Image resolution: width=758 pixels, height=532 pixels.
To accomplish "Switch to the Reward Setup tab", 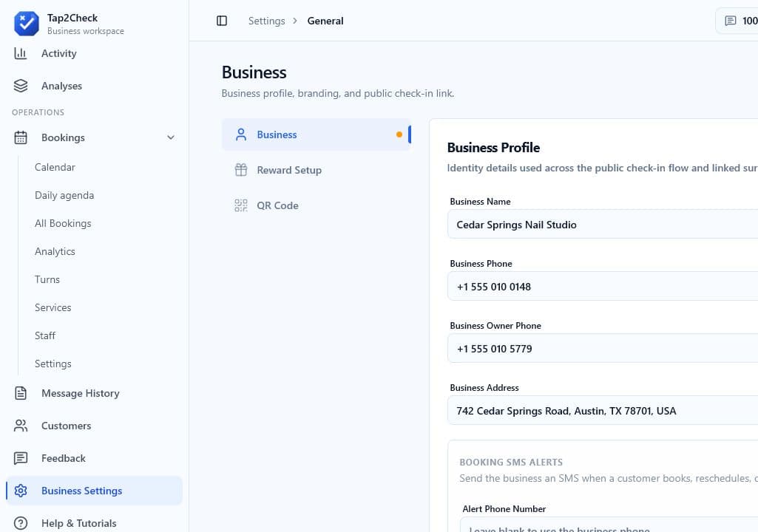I will 317,170.
